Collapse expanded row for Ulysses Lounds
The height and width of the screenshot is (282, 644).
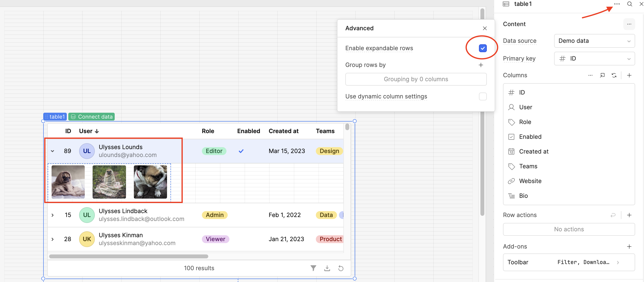(x=53, y=151)
